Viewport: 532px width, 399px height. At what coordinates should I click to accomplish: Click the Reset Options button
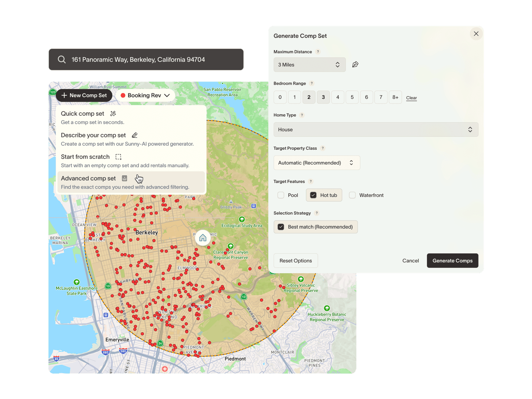pos(295,261)
